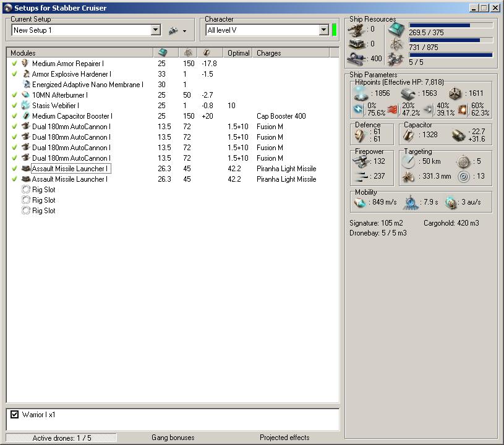Toggle the first Assault Missile Launcher I checkmark

tap(14, 169)
